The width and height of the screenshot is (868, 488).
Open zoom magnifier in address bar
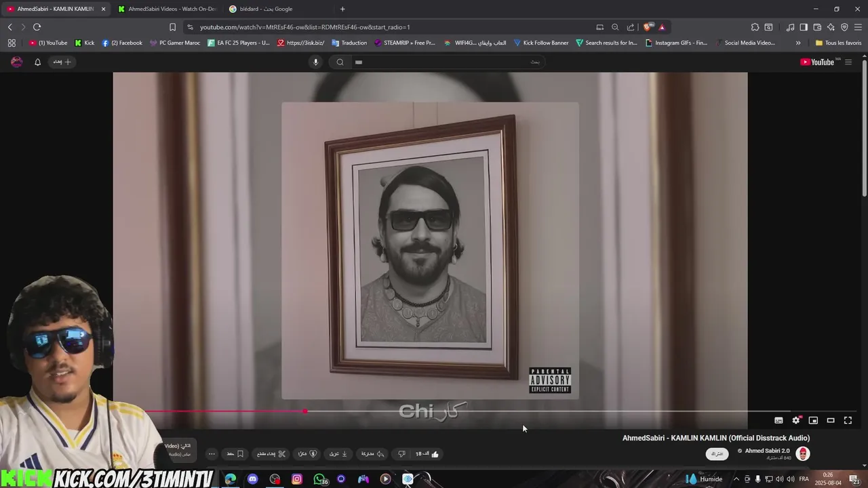pyautogui.click(x=615, y=27)
